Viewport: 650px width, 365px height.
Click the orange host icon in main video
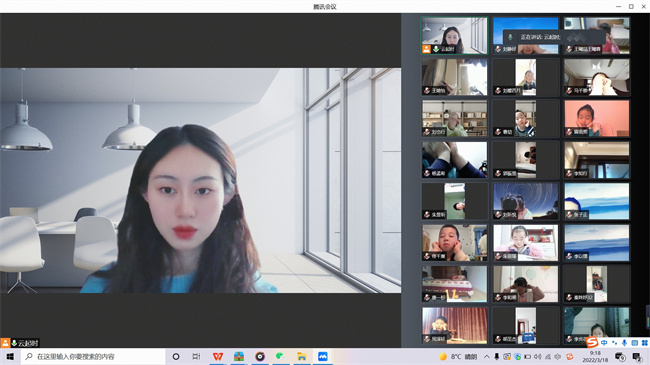tap(5, 343)
